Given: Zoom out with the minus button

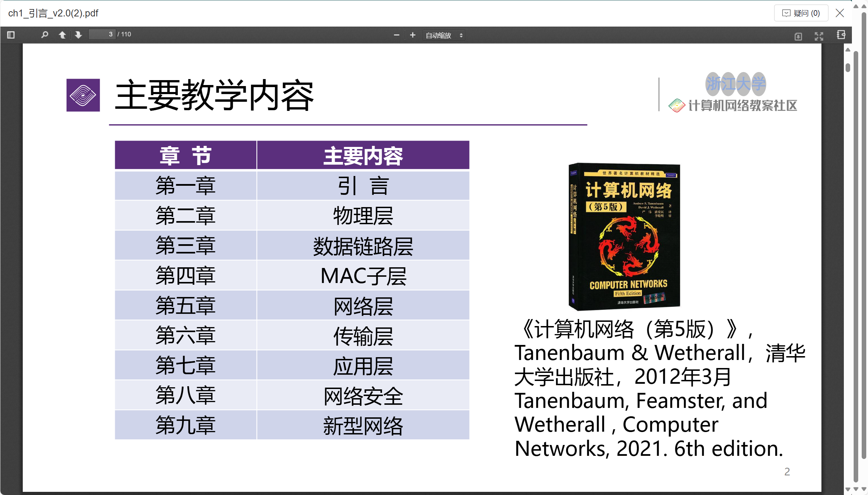Looking at the screenshot, I should tap(396, 35).
